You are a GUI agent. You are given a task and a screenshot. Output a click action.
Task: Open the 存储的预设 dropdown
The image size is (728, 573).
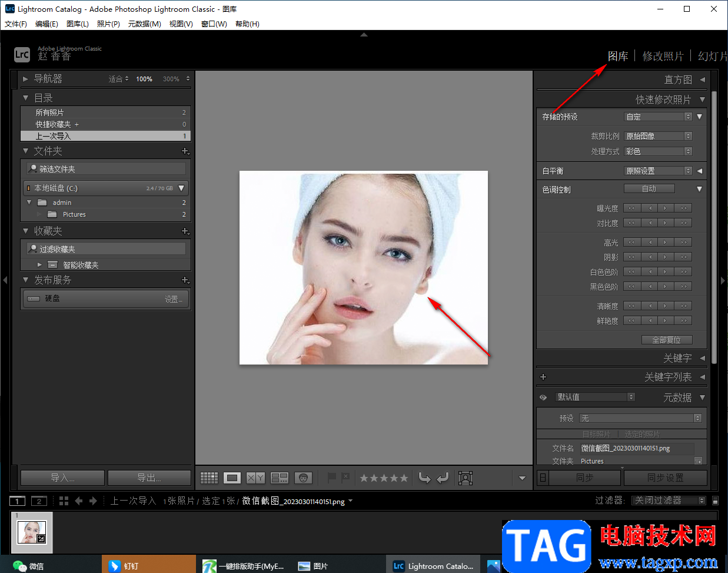(658, 117)
